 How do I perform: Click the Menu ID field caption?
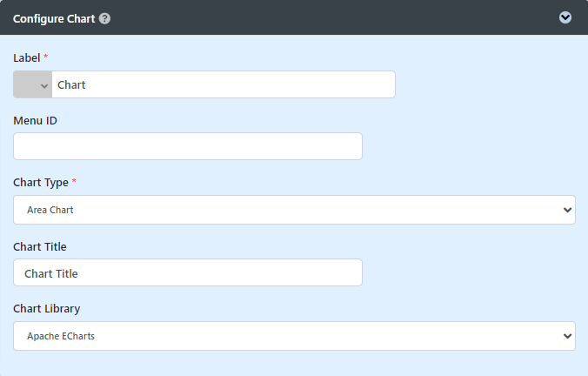point(35,120)
